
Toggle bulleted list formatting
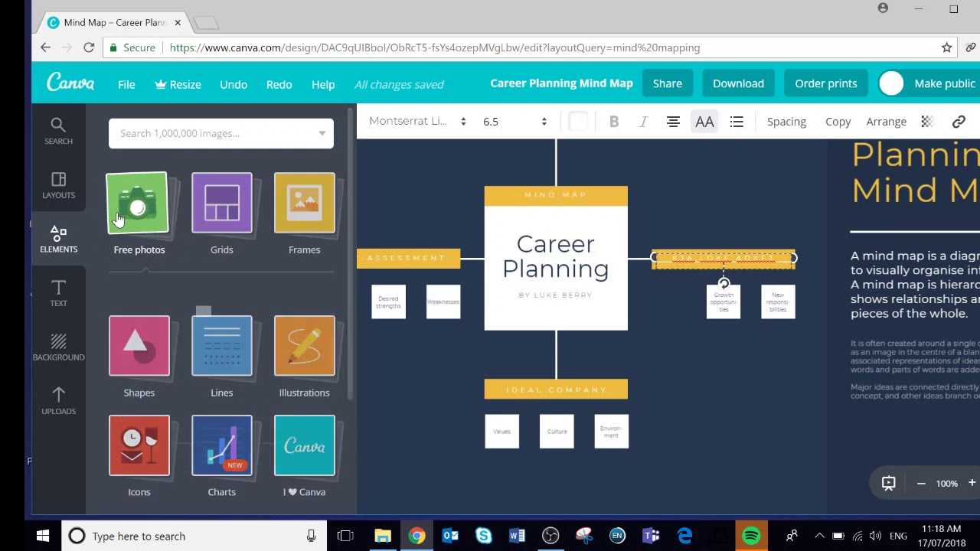[x=737, y=122]
